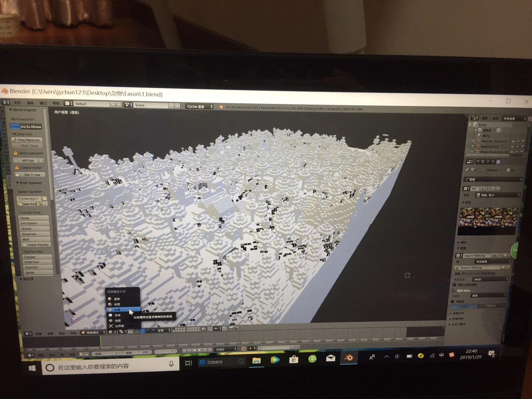Jump to the last frame of timeline

(x=210, y=349)
